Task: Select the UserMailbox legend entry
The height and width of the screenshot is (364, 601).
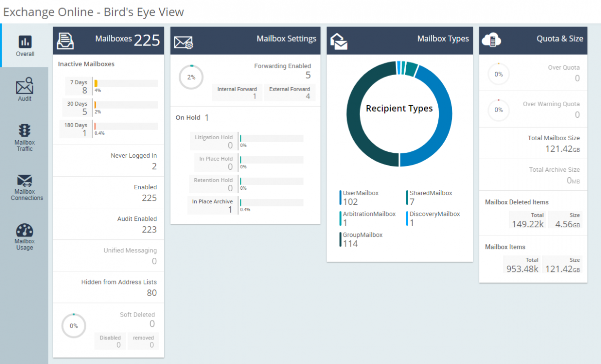Action: coord(359,198)
